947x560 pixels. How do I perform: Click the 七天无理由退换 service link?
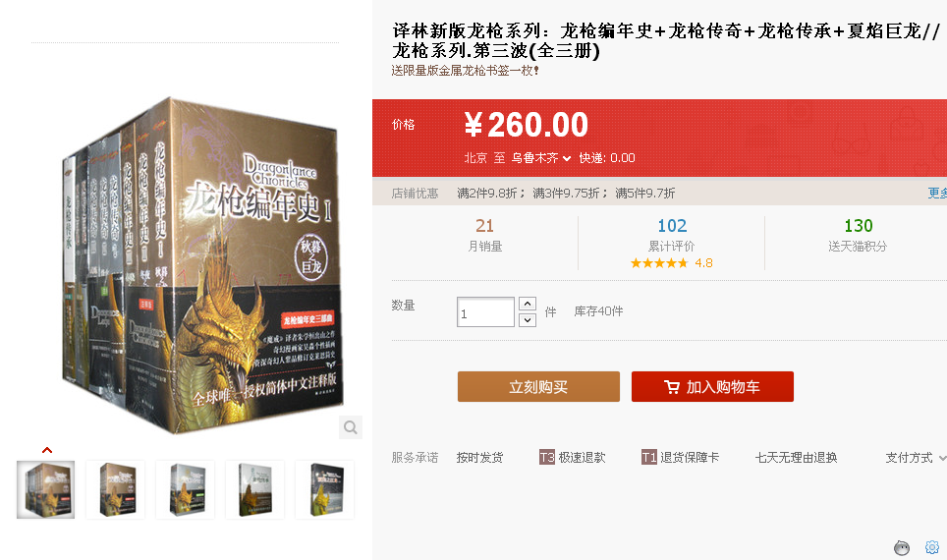796,458
